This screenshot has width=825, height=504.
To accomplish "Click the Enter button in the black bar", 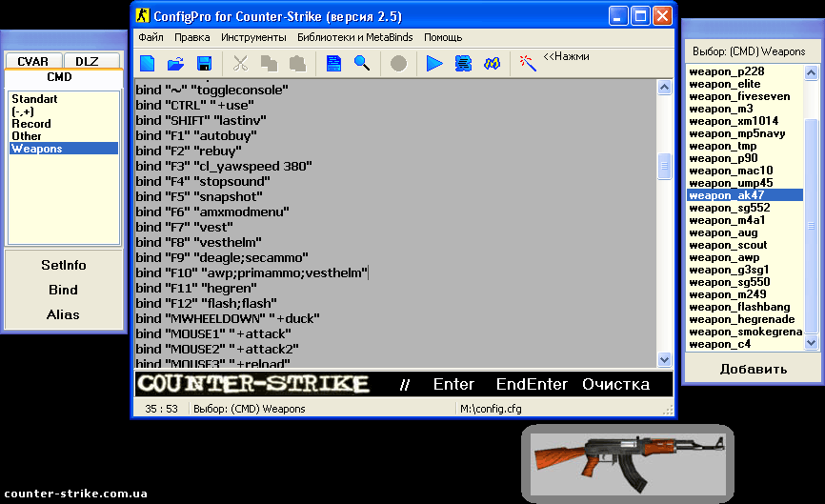I will pos(453,384).
